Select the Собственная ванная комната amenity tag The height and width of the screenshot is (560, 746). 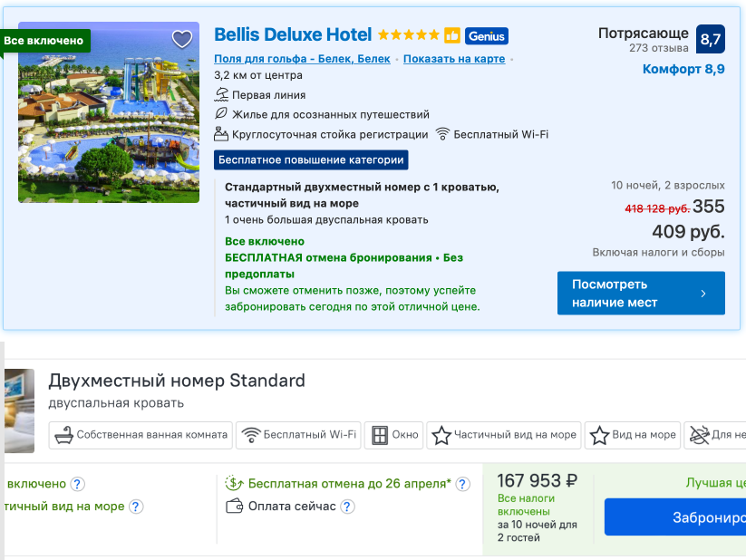click(x=140, y=435)
